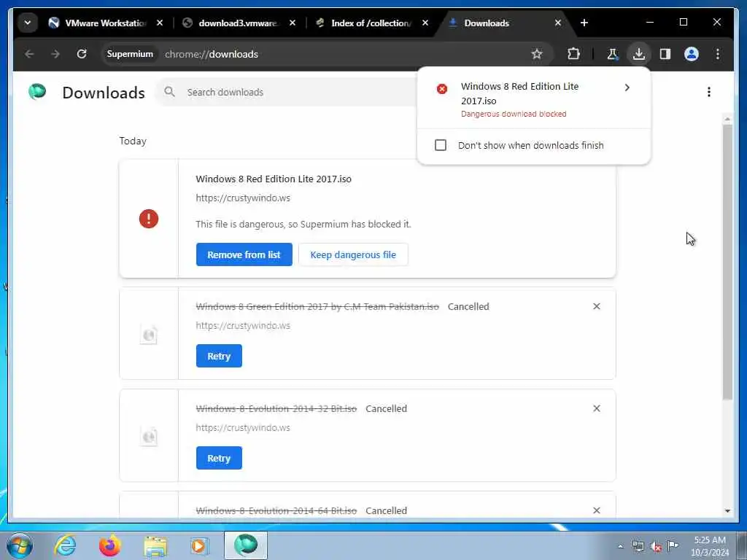The height and width of the screenshot is (560, 747).
Task: Open the side panel icon
Action: [x=665, y=54]
